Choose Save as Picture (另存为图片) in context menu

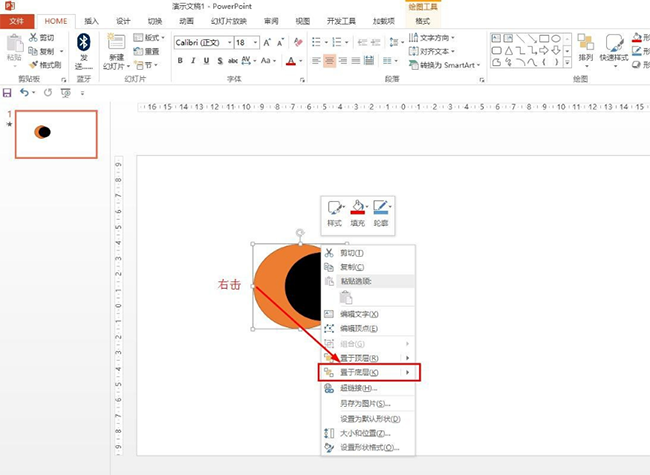(368, 403)
